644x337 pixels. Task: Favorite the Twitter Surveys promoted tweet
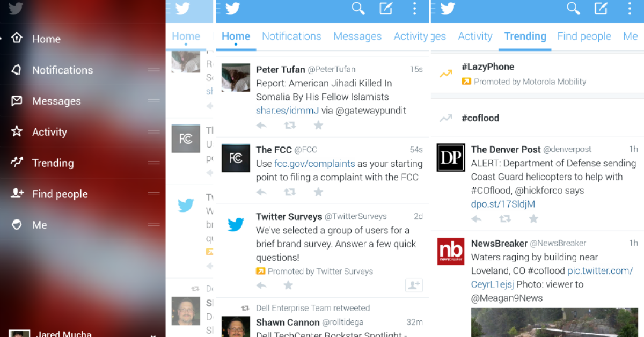coord(288,285)
